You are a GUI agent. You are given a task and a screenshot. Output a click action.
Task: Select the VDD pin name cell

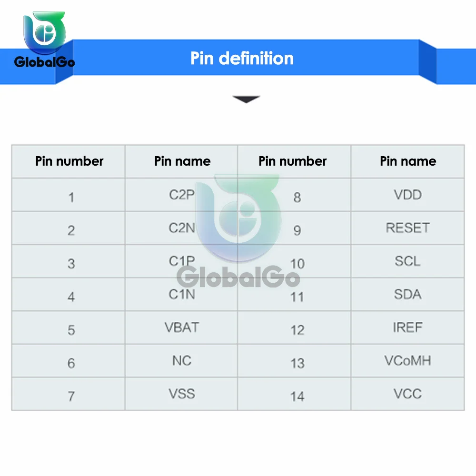[x=408, y=195]
